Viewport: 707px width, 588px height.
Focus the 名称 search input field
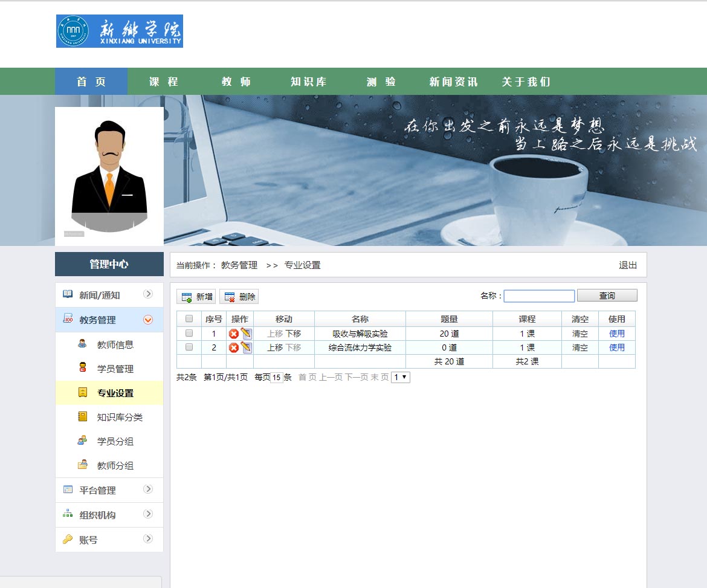pos(539,296)
